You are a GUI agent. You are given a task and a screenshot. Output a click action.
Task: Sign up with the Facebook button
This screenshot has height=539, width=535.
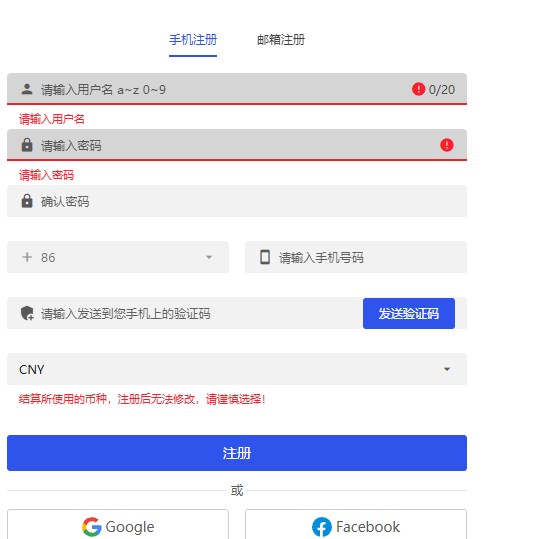(x=356, y=525)
